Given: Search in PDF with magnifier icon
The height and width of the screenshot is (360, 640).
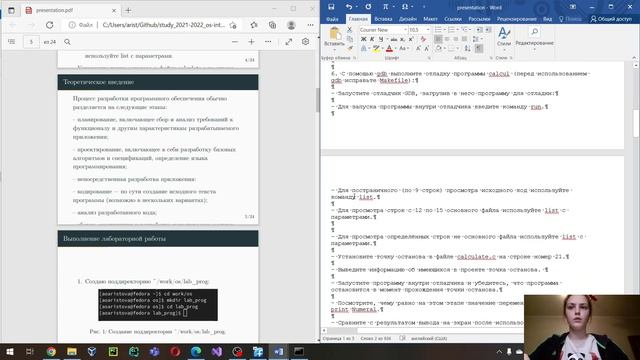Looking at the screenshot, I should coord(67,42).
